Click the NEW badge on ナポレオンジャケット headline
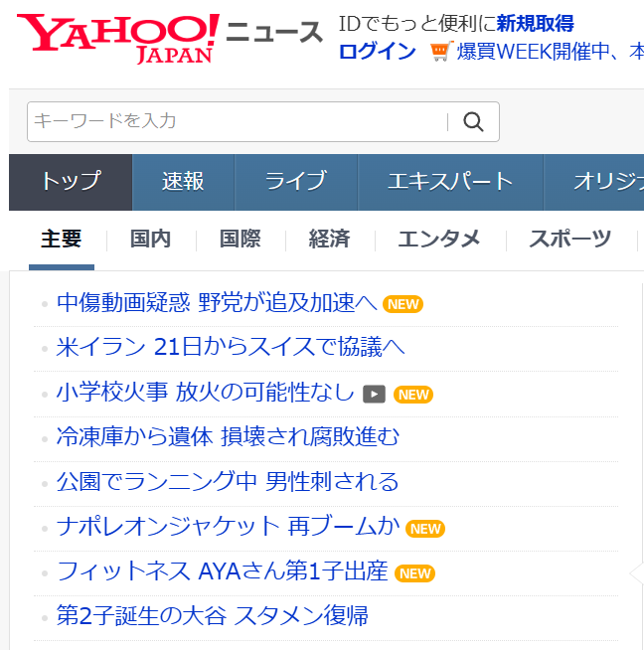Viewport: 644px width, 650px height. pos(425,529)
